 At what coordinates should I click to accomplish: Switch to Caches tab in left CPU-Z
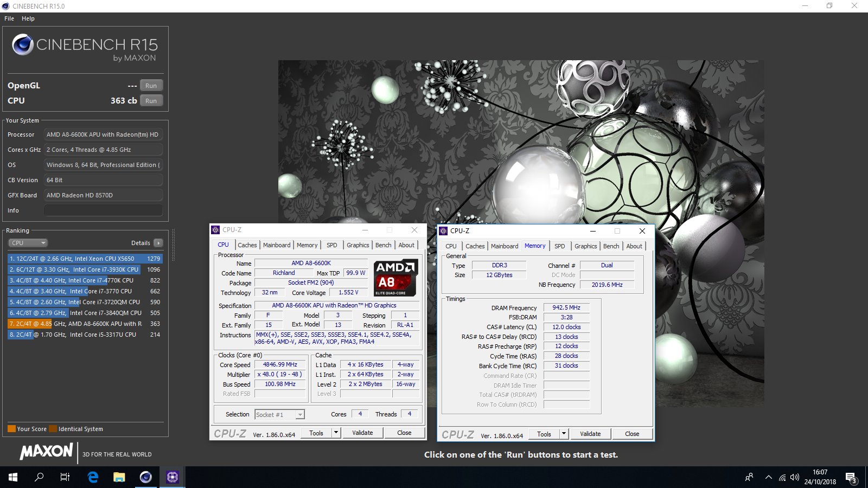[x=247, y=245]
